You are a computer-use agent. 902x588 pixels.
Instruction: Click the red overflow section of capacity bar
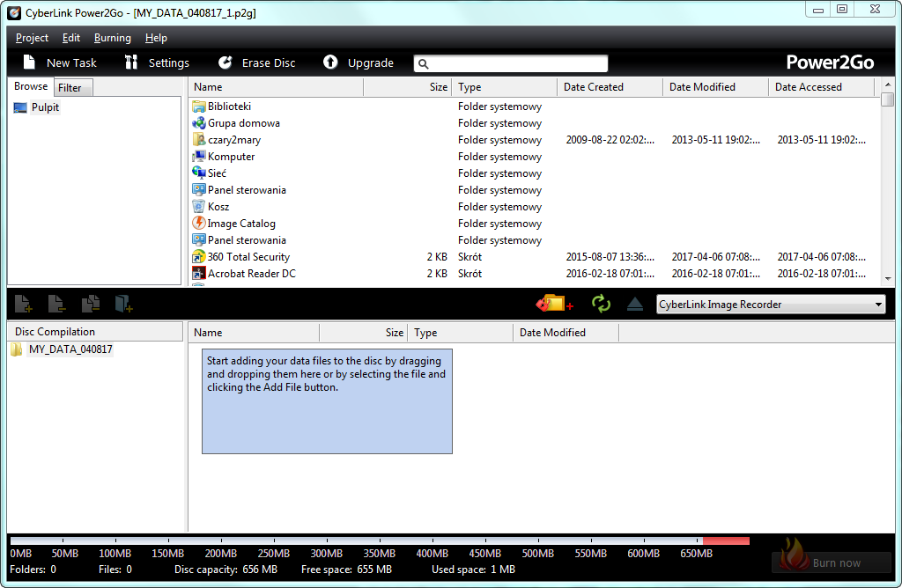(726, 540)
